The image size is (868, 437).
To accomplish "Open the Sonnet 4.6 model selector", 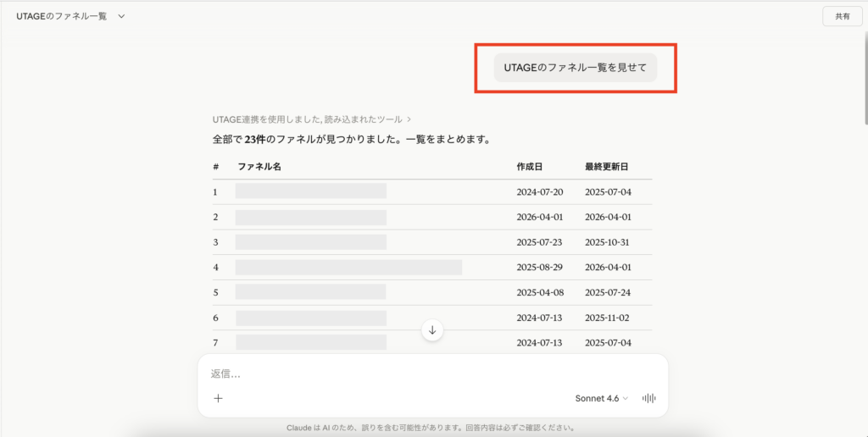I will [602, 398].
